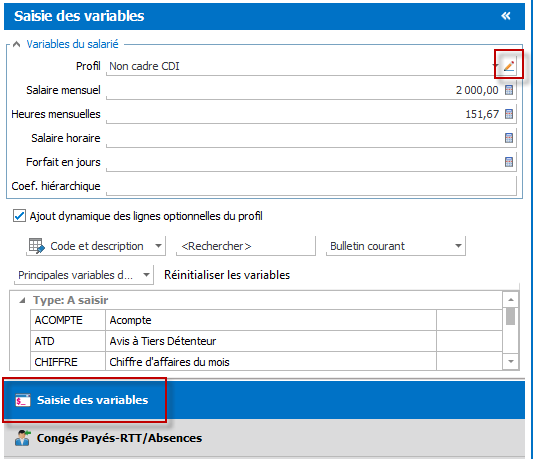The image size is (533, 459).
Task: Click Réinitialiser les variables button
Action: (227, 275)
